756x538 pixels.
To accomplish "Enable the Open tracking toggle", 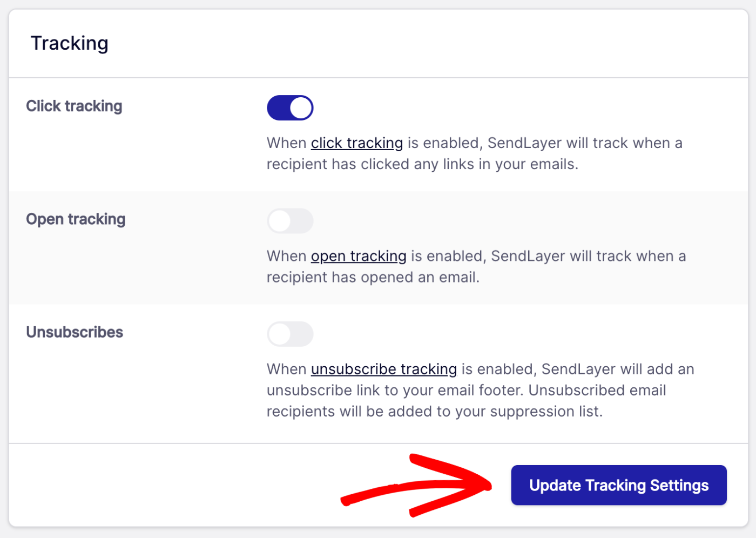I will point(290,221).
